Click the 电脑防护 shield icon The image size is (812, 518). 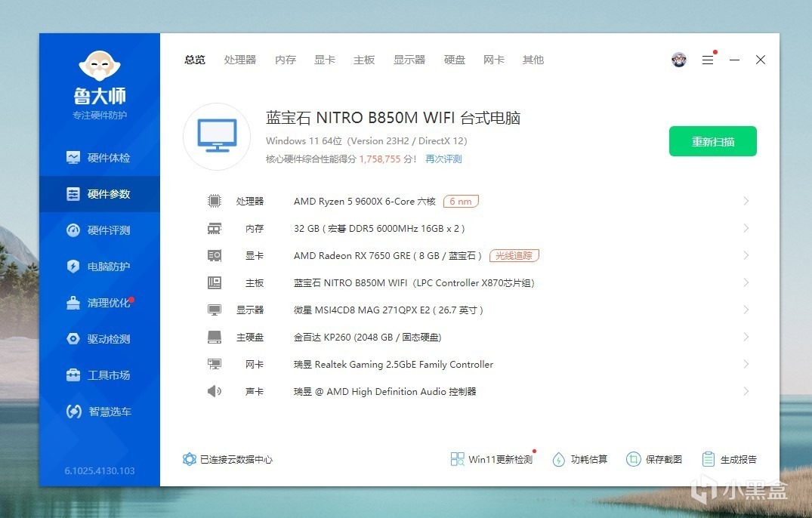[x=73, y=266]
